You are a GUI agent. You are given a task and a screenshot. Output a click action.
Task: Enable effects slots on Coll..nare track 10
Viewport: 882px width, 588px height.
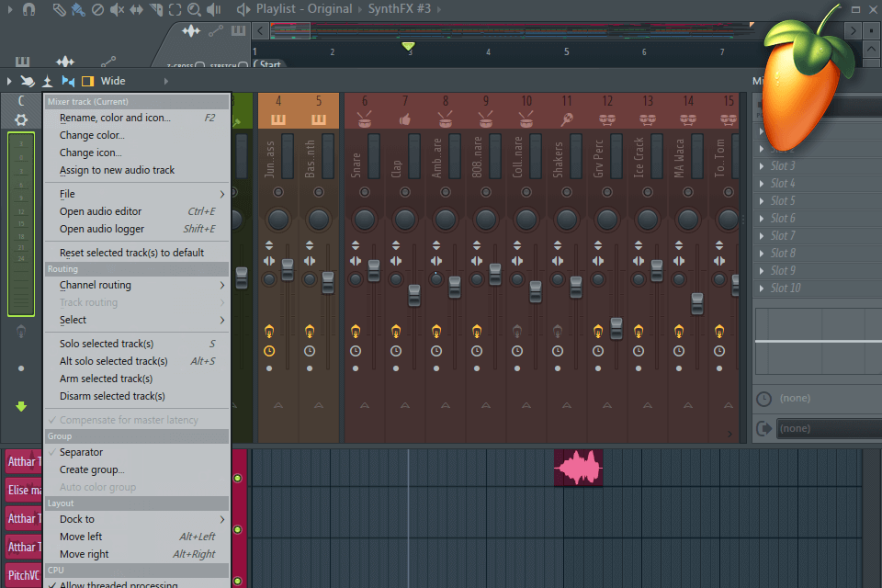pos(517,332)
